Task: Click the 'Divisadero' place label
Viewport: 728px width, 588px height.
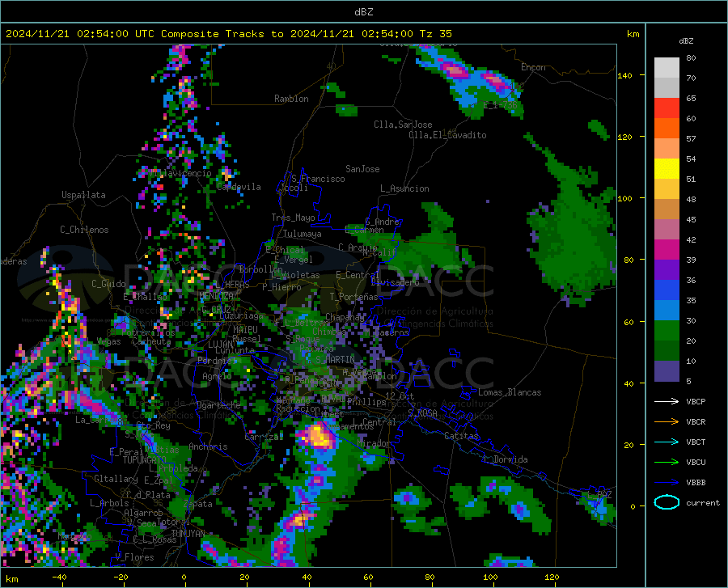Action: 395,282
